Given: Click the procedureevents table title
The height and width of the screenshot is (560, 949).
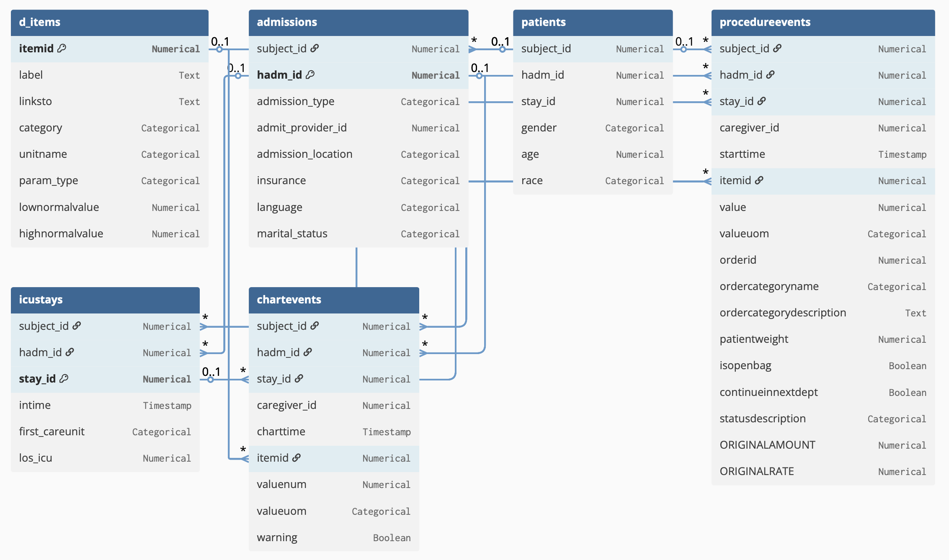Looking at the screenshot, I should [765, 22].
